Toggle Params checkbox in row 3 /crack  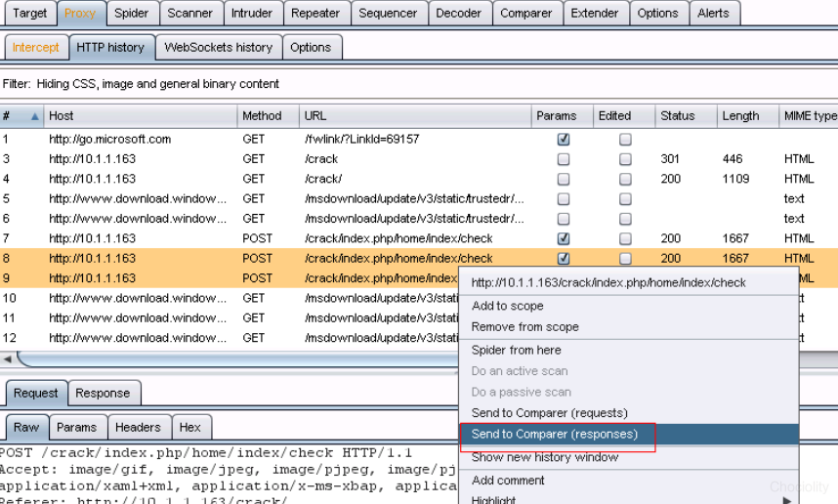564,159
